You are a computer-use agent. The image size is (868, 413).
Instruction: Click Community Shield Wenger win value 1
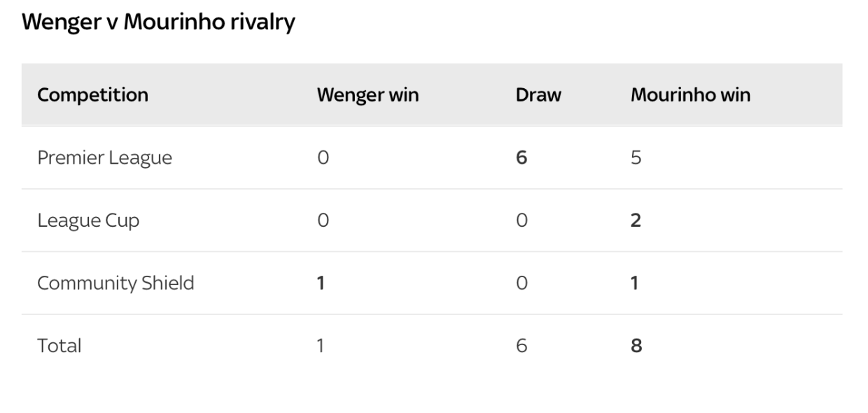tap(321, 283)
